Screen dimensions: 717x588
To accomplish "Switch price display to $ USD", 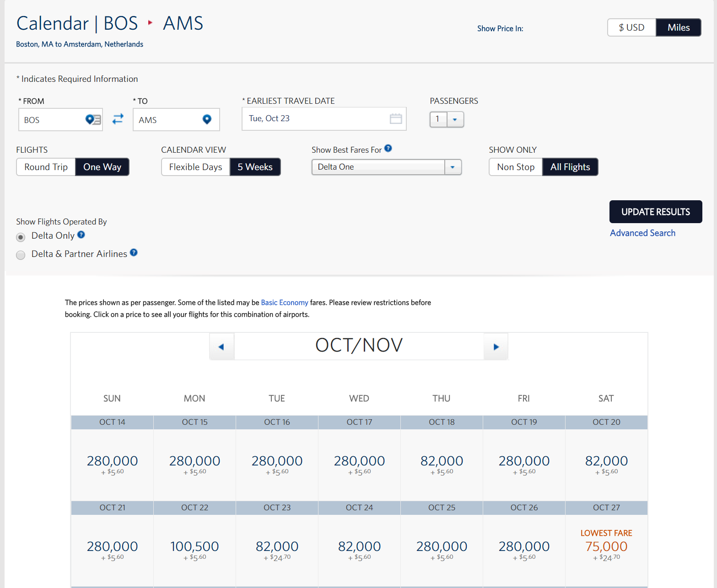I will tap(631, 27).
